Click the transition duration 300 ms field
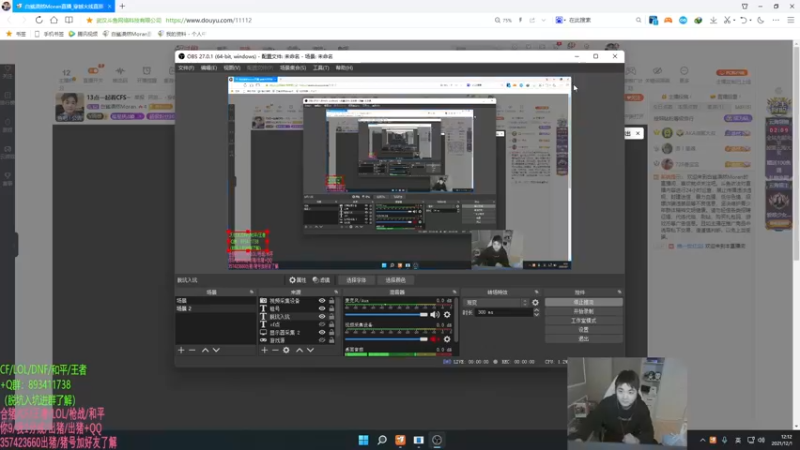Screen dimensions: 800x450 coord(502,312)
